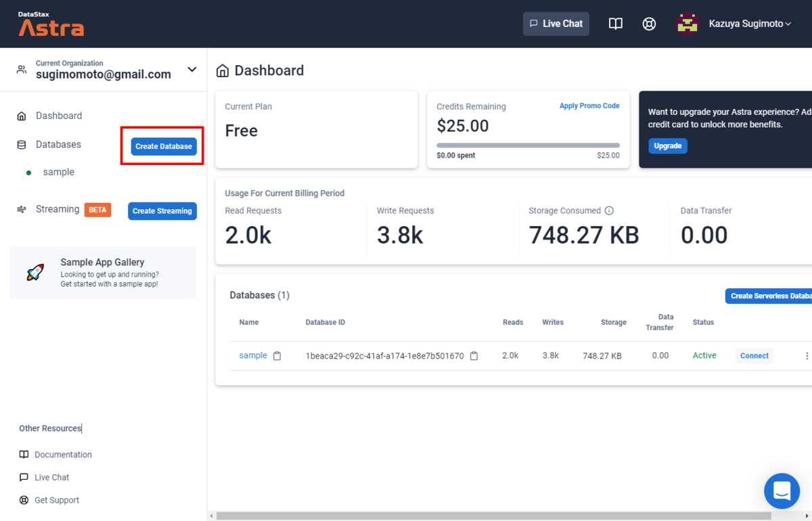Open the Kazuya Sugimoto user menu
812x521 pixels.
tap(750, 24)
